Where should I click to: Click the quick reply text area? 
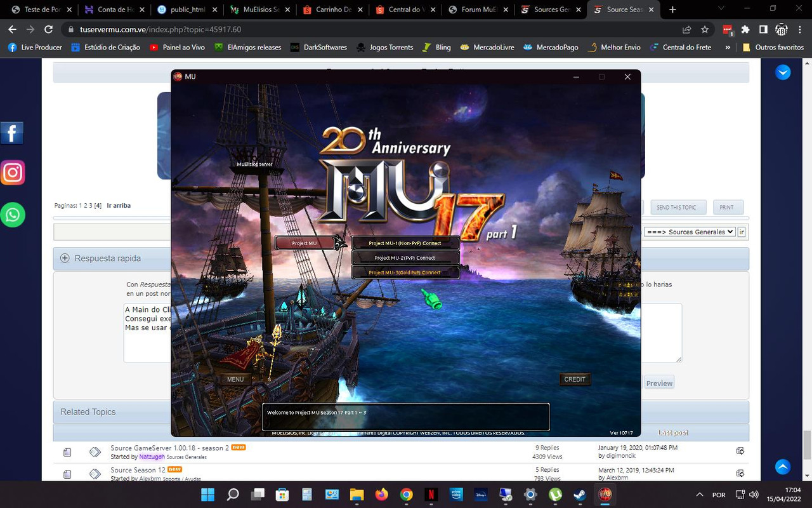(403, 333)
